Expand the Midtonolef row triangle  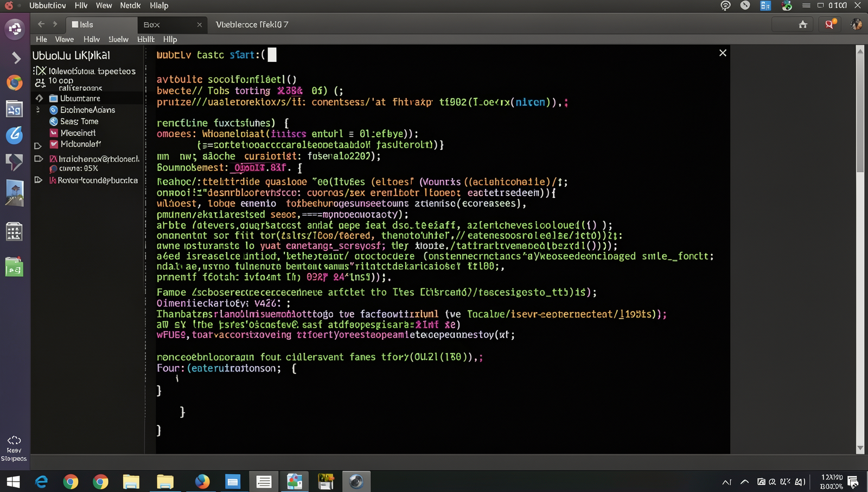[38, 146]
